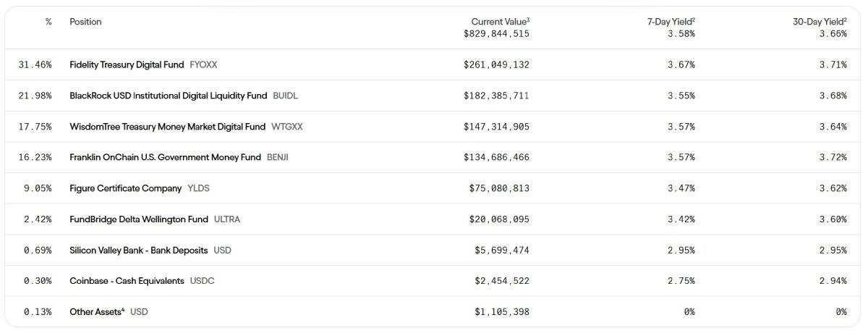Click the Fidelity Treasury Digital Fund position
Image resolution: width=868 pixels, height=336 pixels.
[127, 65]
